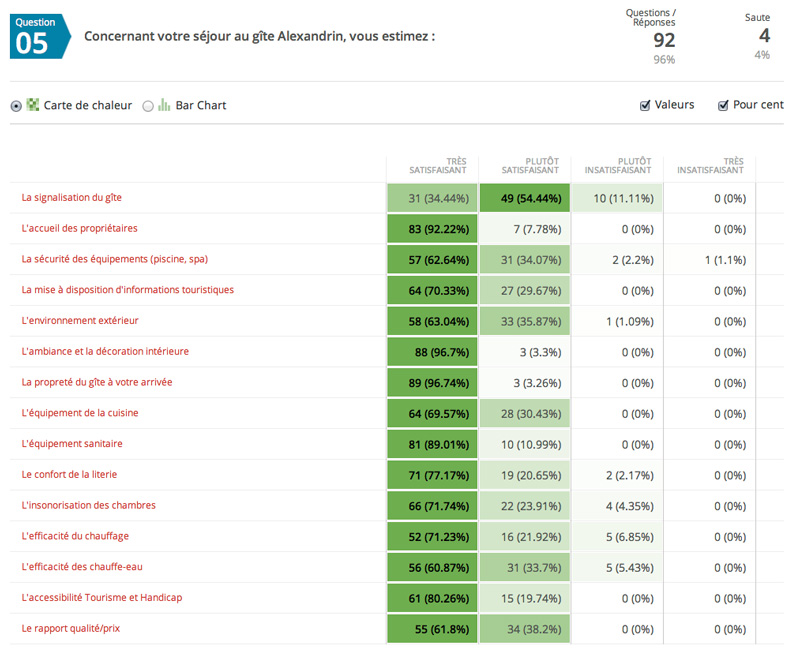Click the 49 (54.44%) heat cell
800x655 pixels.
coord(524,198)
